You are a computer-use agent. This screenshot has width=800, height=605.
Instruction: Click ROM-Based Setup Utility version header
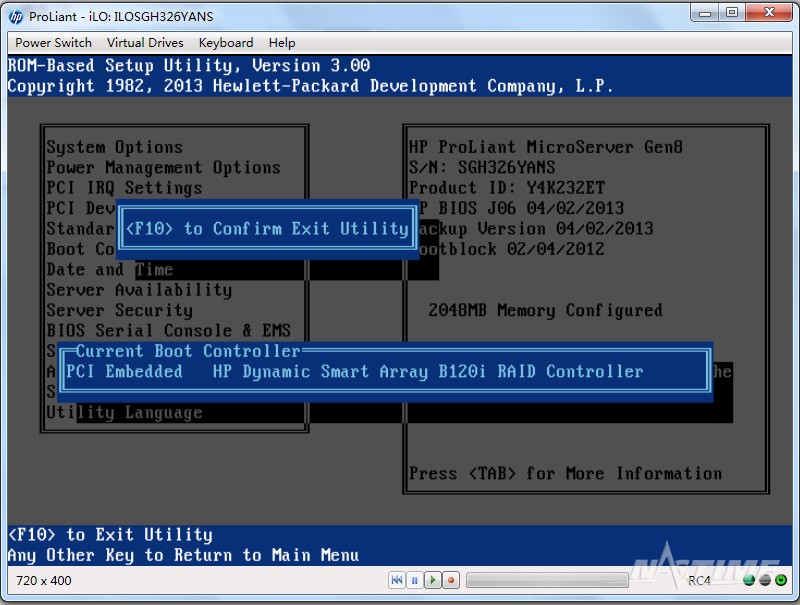(189, 65)
